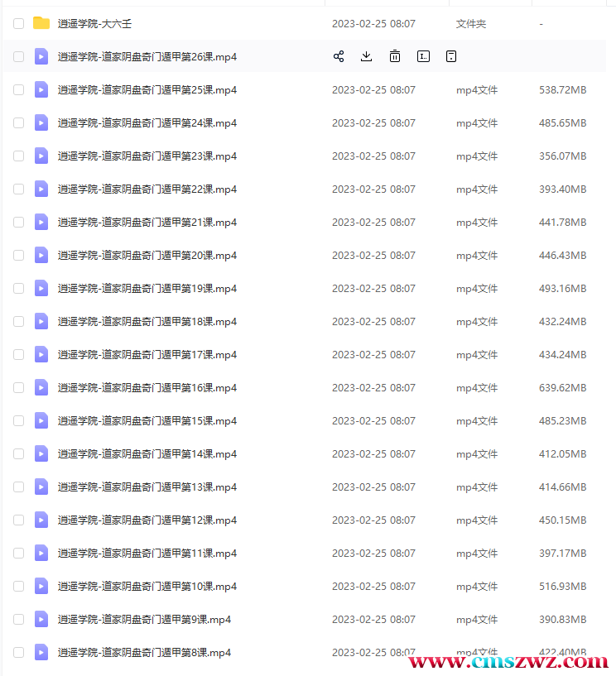
Task: Open the 逍遥学院-大六壬 folder name
Action: [x=95, y=24]
